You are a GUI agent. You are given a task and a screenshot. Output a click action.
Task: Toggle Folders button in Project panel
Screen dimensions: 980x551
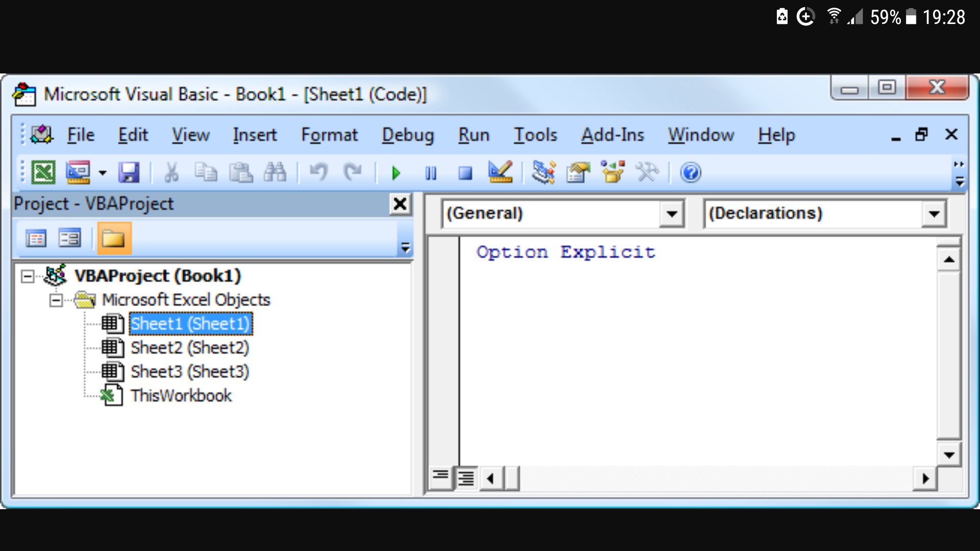tap(114, 238)
